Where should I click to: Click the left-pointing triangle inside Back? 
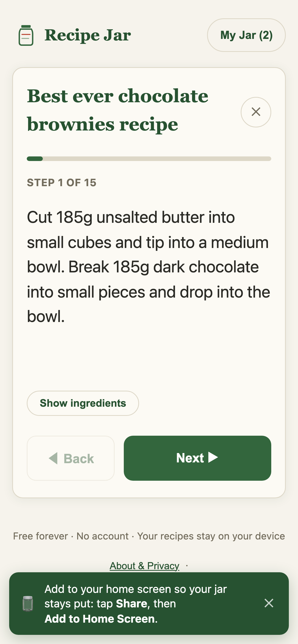point(53,458)
